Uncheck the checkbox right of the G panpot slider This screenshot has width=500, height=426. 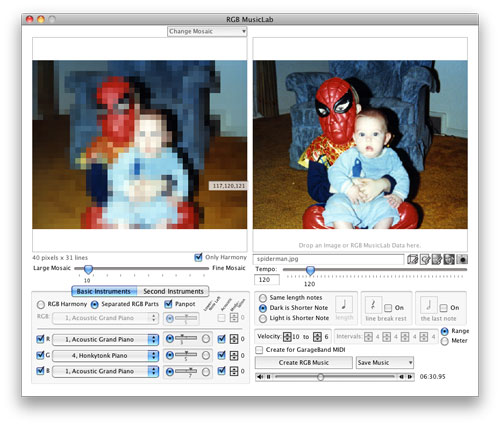point(221,355)
